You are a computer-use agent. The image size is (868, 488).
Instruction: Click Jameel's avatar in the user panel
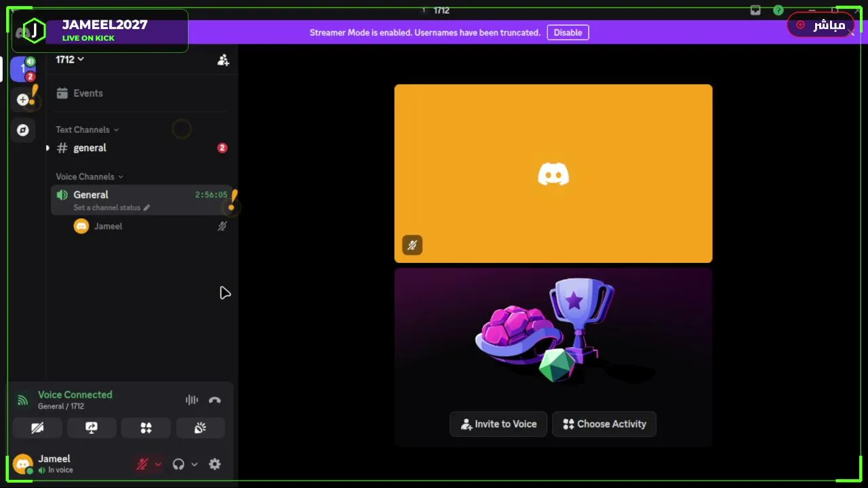tap(23, 464)
